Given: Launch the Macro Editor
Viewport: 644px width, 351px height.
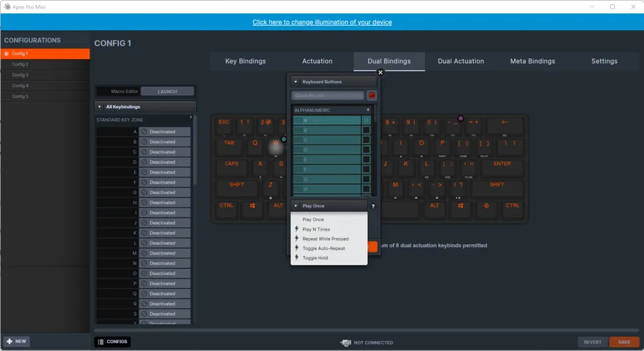Looking at the screenshot, I should pos(167,91).
